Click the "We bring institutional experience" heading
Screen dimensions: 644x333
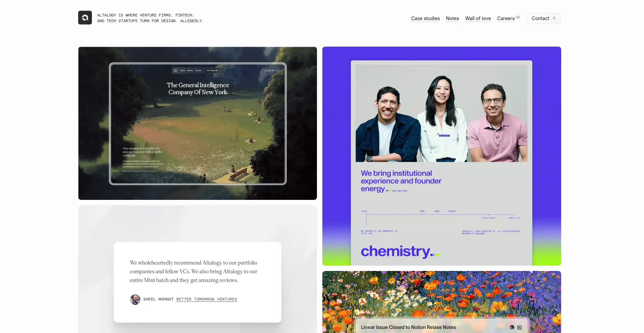click(401, 181)
